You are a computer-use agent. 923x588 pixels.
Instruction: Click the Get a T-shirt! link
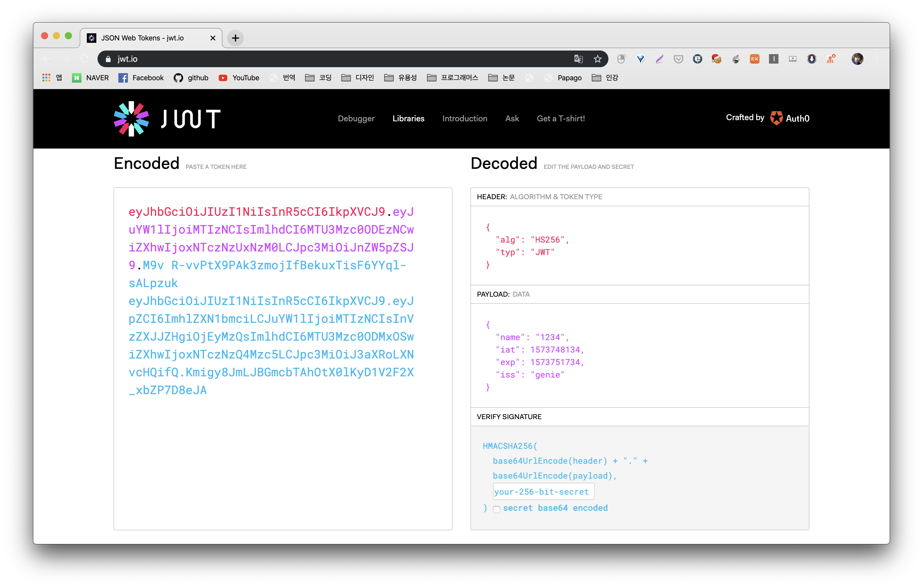coord(561,118)
